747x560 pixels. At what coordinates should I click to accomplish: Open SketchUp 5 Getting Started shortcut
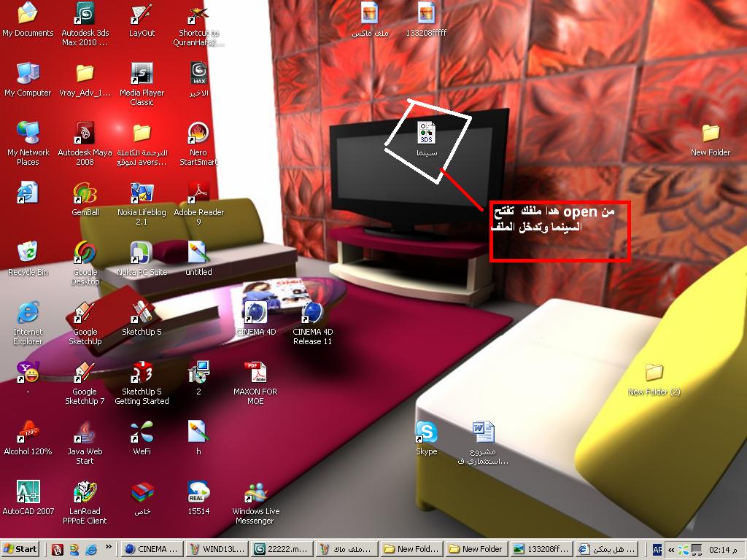(x=142, y=383)
